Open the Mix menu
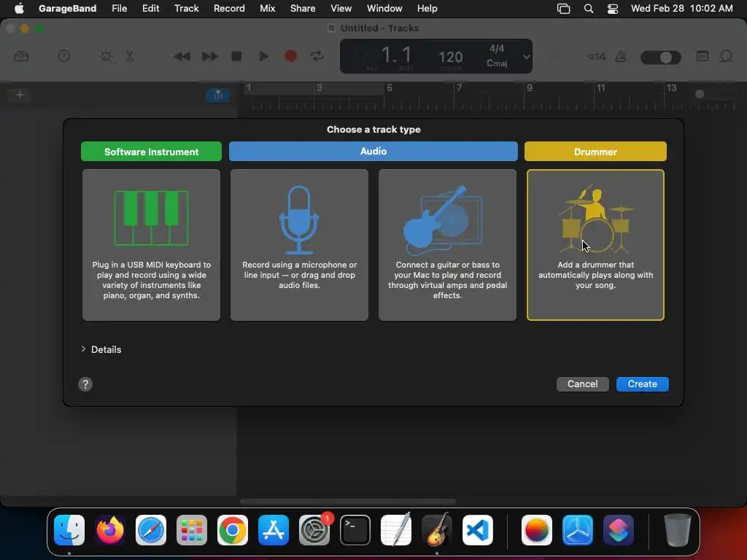 (267, 8)
